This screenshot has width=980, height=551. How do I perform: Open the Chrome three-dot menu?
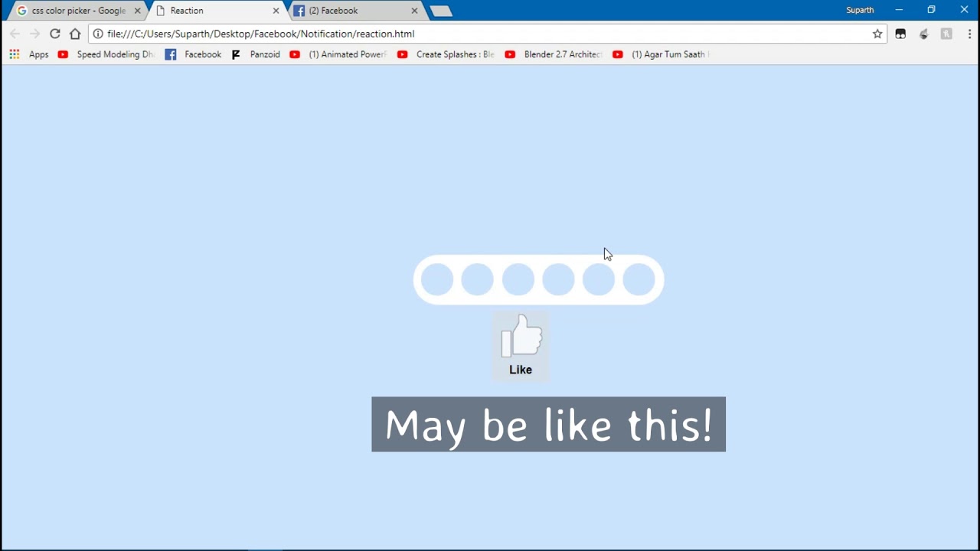969,34
